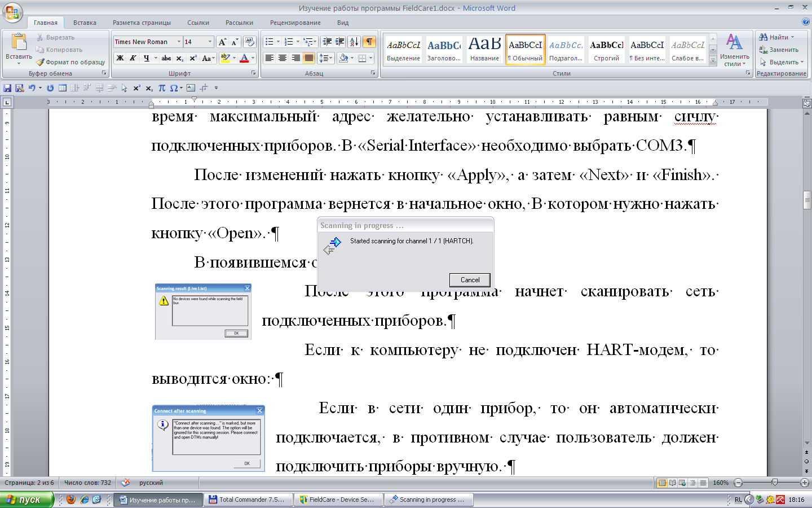Toggle the ruler button above the scrollbar

(x=807, y=103)
